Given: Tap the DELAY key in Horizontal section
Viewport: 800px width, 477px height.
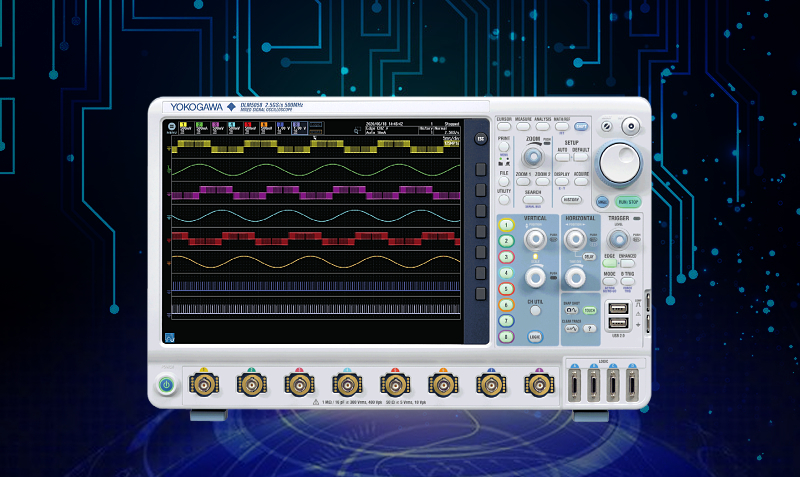Looking at the screenshot, I should pyautogui.click(x=589, y=257).
